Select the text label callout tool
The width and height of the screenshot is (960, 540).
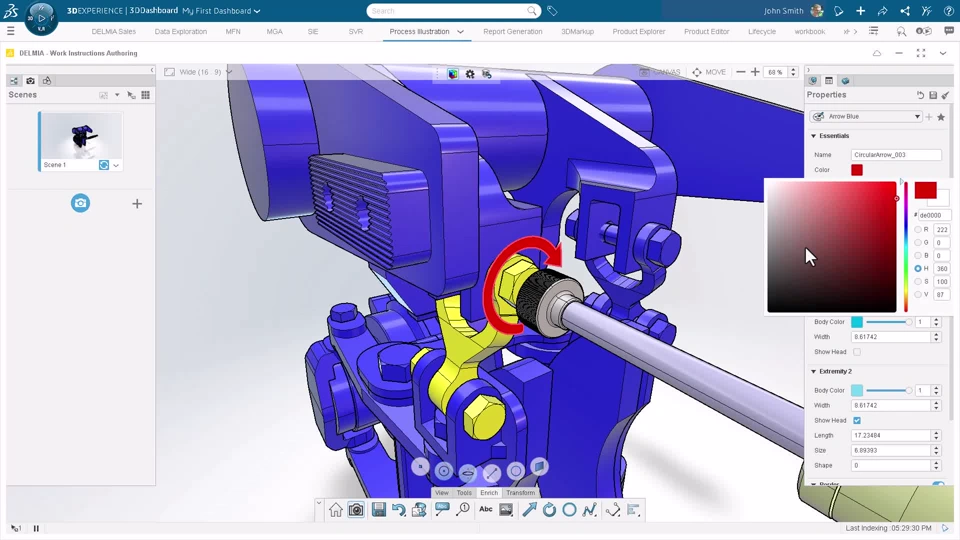442,509
